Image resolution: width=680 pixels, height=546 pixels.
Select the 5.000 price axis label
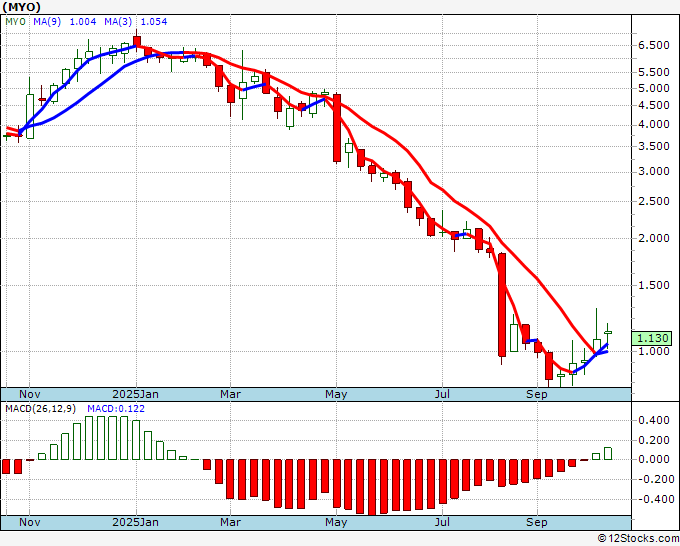(x=654, y=88)
